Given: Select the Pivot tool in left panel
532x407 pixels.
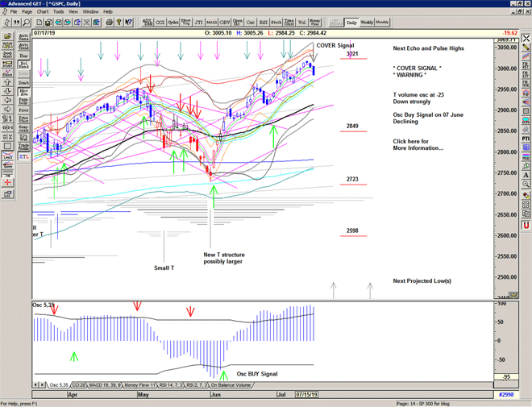Looking at the screenshot, I should pos(23,110).
